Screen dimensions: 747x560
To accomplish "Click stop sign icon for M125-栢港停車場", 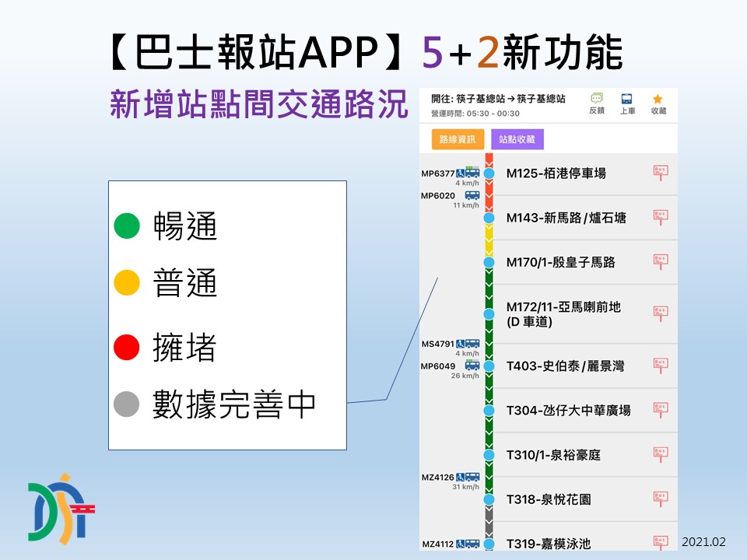I will coord(660,173).
